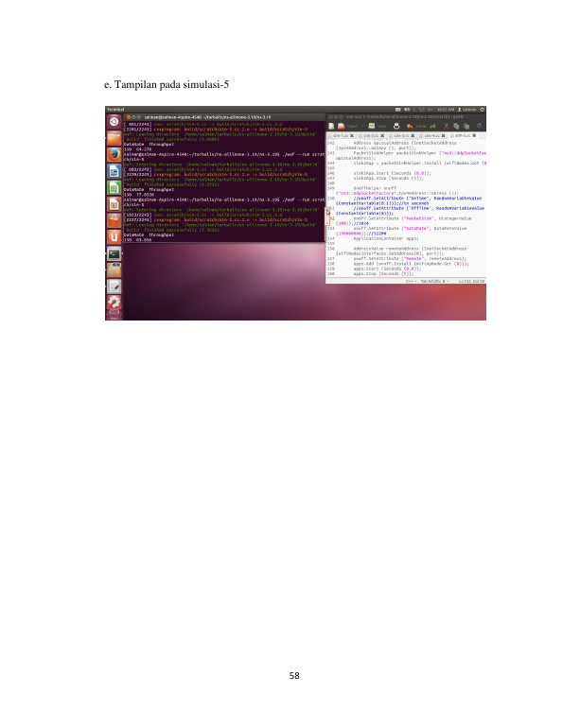563x728 pixels.
Task: Undo the last edit with orange arrow
Action: (410, 126)
